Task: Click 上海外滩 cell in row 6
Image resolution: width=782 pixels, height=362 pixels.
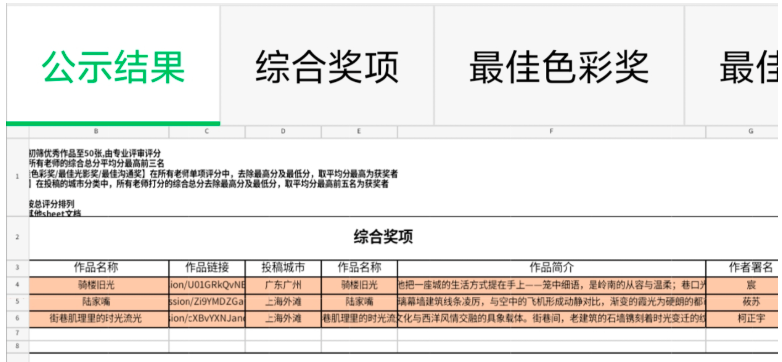Action: click(x=283, y=319)
